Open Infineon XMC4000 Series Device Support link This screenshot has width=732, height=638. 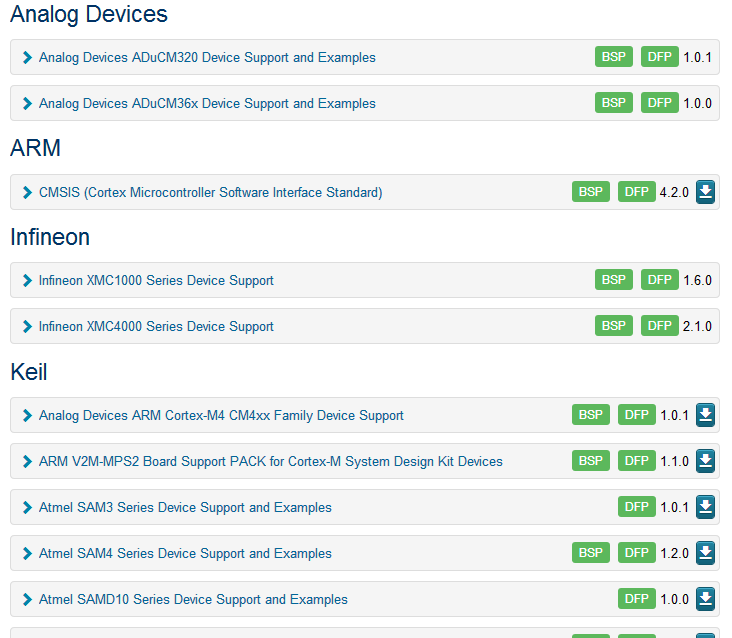(x=156, y=326)
